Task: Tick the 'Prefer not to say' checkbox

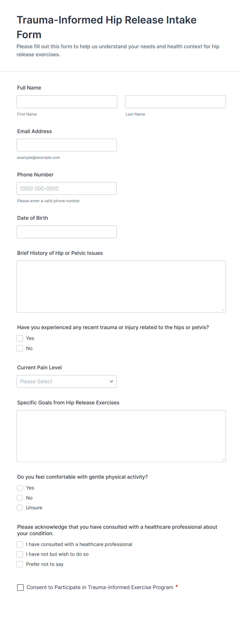Action: pyautogui.click(x=20, y=564)
